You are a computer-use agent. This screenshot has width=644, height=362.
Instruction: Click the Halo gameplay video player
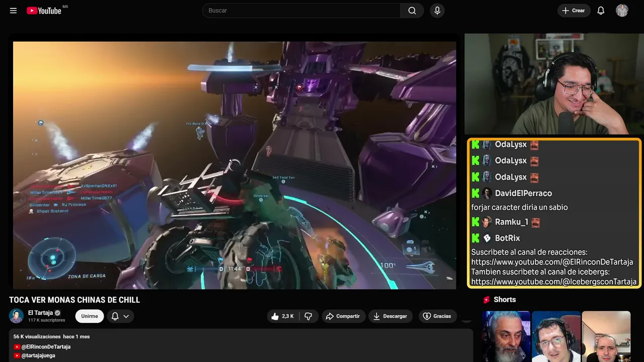(234, 165)
